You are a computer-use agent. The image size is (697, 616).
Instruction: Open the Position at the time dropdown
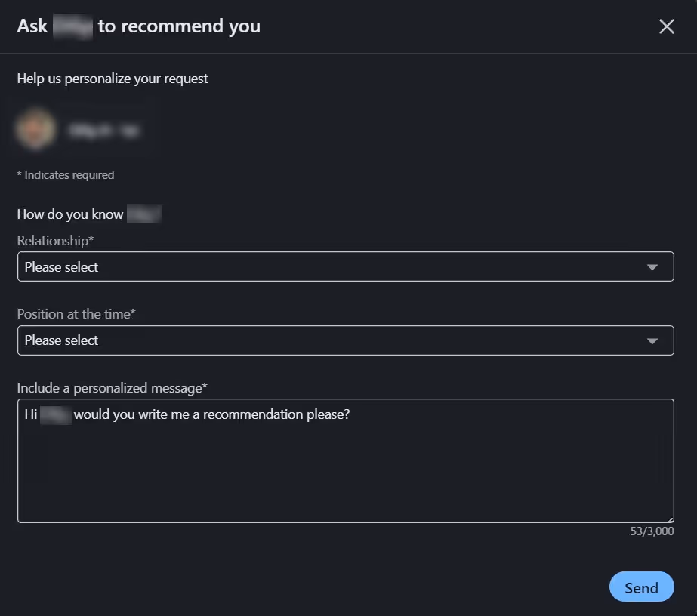345,340
